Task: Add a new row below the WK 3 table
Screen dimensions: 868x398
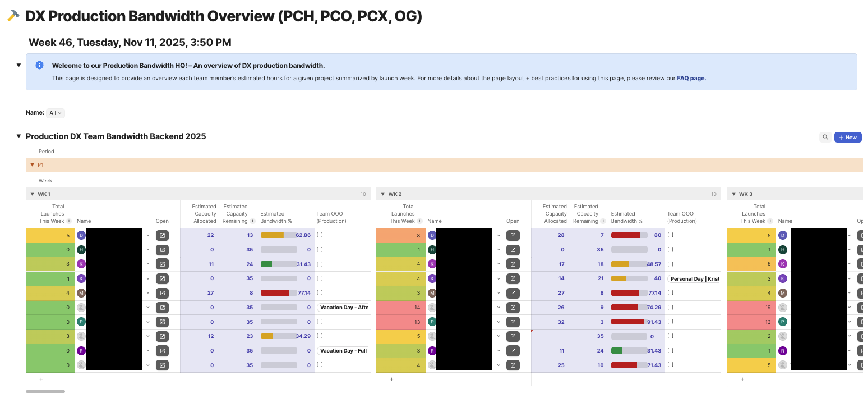Action: point(742,379)
